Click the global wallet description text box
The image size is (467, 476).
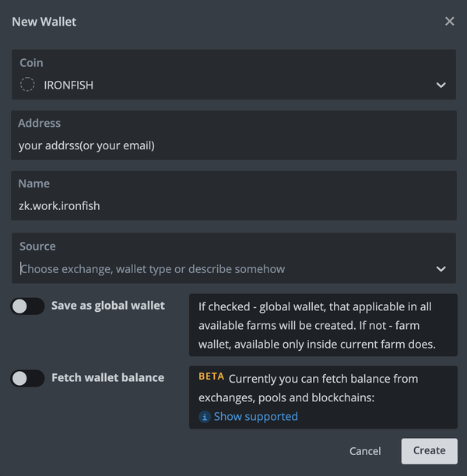click(x=323, y=325)
